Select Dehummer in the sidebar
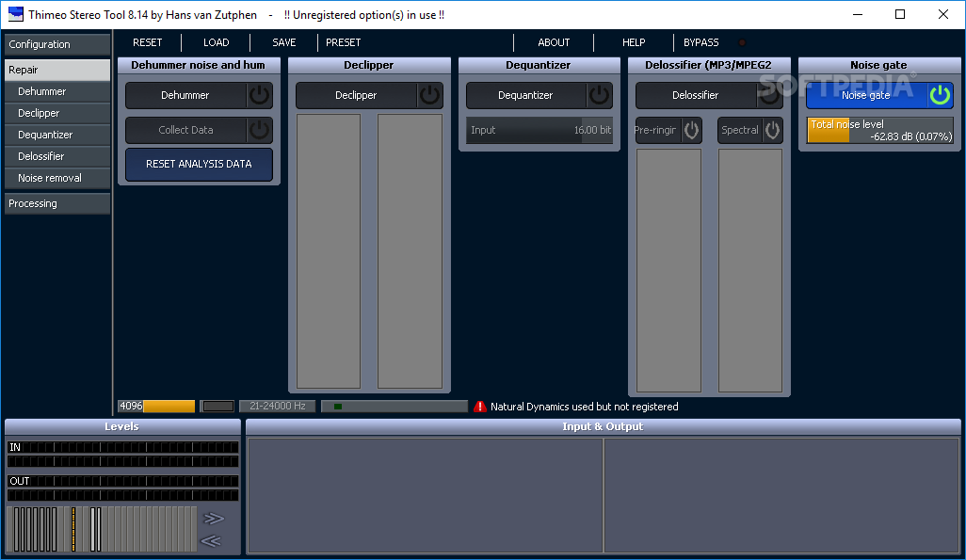 [57, 91]
